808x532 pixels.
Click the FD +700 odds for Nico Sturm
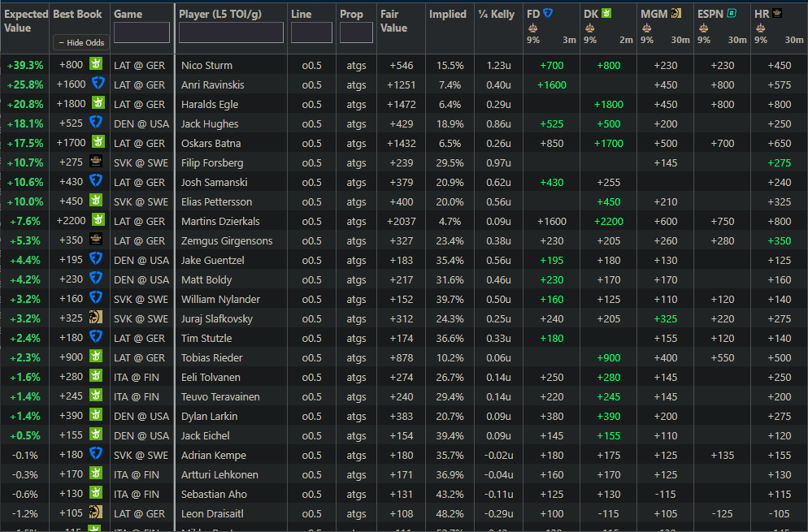[x=551, y=66]
